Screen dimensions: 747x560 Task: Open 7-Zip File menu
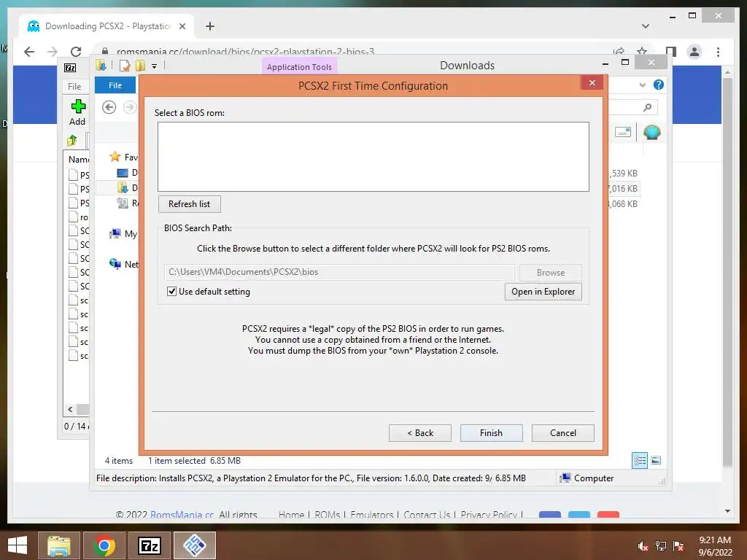(x=74, y=86)
